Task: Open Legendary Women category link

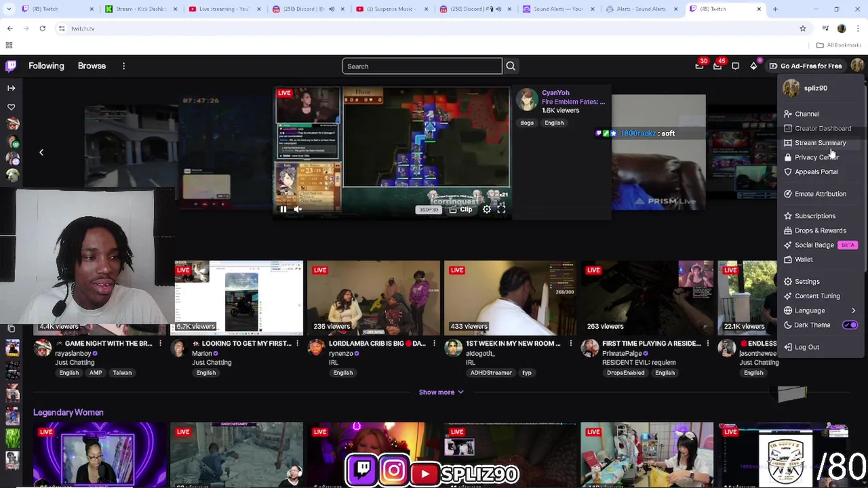Action: [x=68, y=412]
